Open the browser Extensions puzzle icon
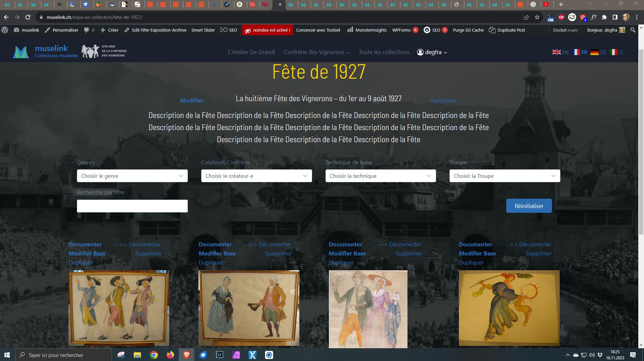 pyautogui.click(x=604, y=17)
